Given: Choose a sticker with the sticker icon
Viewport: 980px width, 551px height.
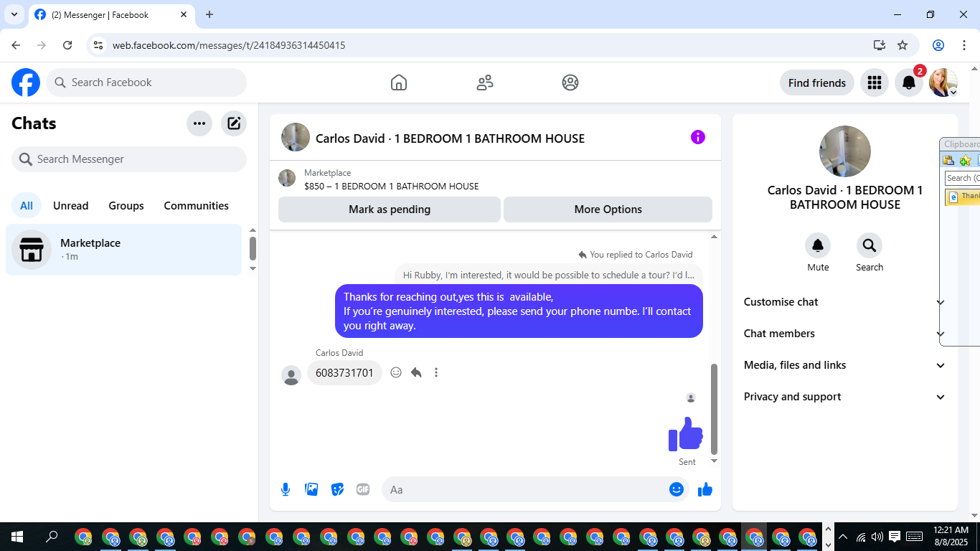Looking at the screenshot, I should pyautogui.click(x=337, y=489).
